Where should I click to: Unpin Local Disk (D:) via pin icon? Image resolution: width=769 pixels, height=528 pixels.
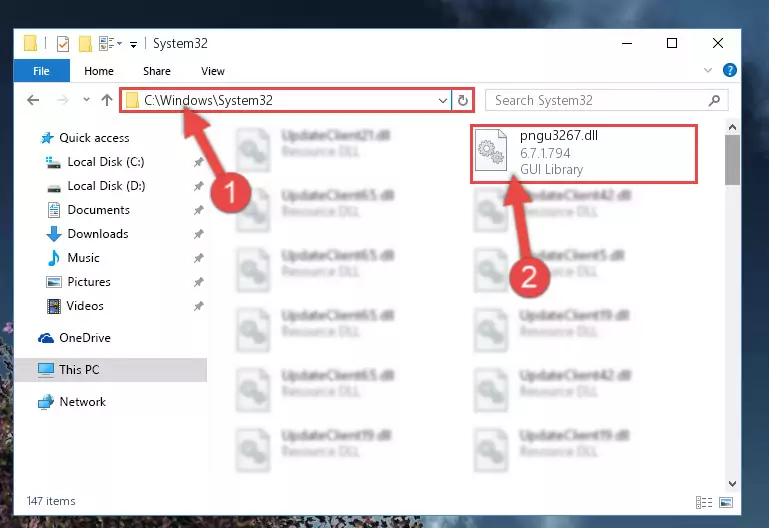(x=198, y=186)
